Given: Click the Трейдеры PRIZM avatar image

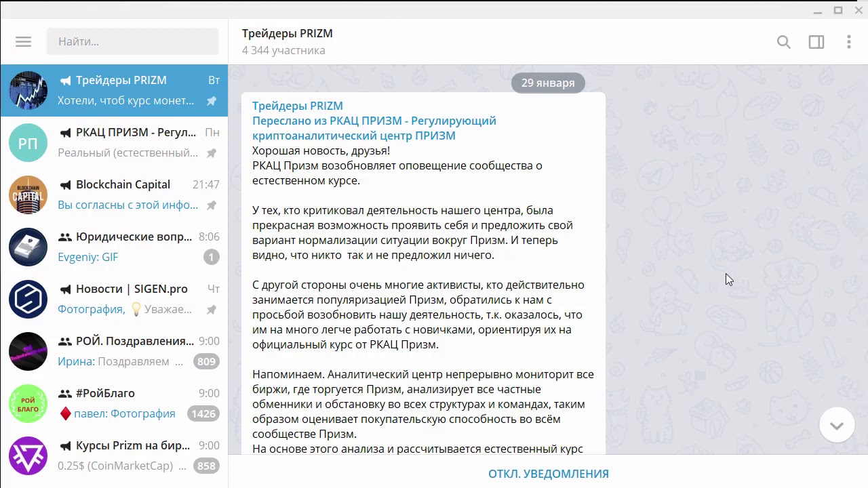Looking at the screenshot, I should click(x=28, y=90).
